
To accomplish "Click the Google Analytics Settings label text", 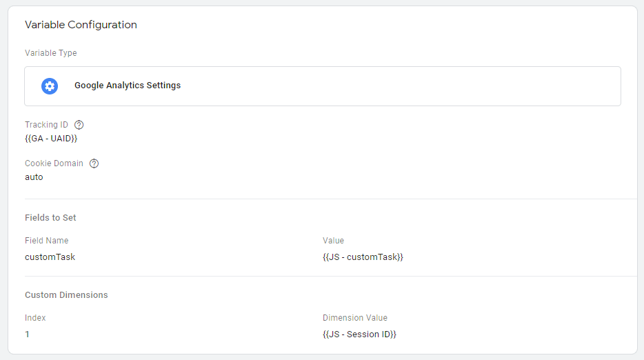I will [x=128, y=86].
